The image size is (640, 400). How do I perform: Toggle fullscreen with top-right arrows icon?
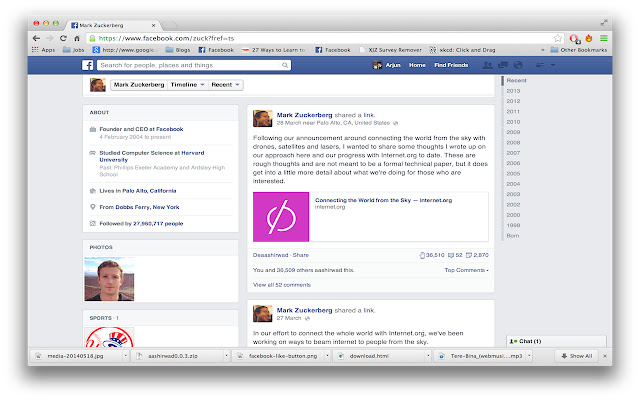[604, 23]
